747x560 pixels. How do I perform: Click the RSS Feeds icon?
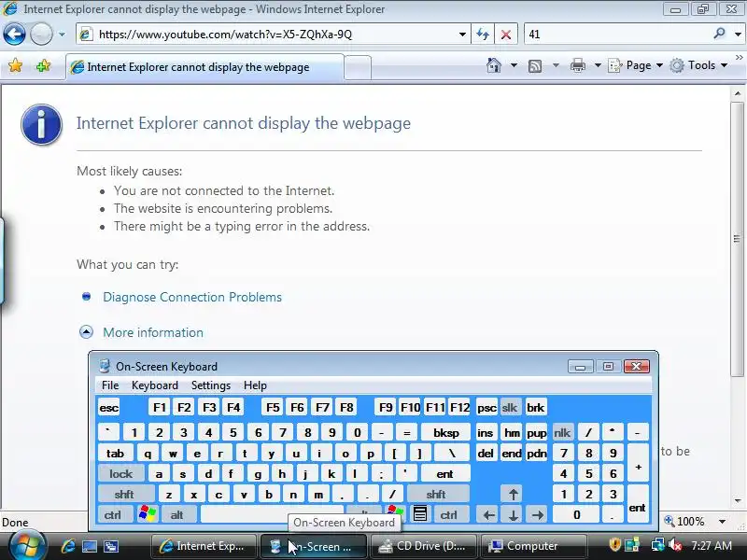[x=535, y=65]
